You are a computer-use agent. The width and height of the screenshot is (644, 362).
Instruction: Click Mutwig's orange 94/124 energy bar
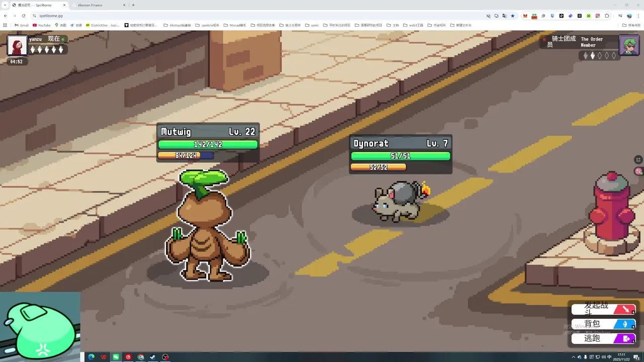[x=186, y=155]
